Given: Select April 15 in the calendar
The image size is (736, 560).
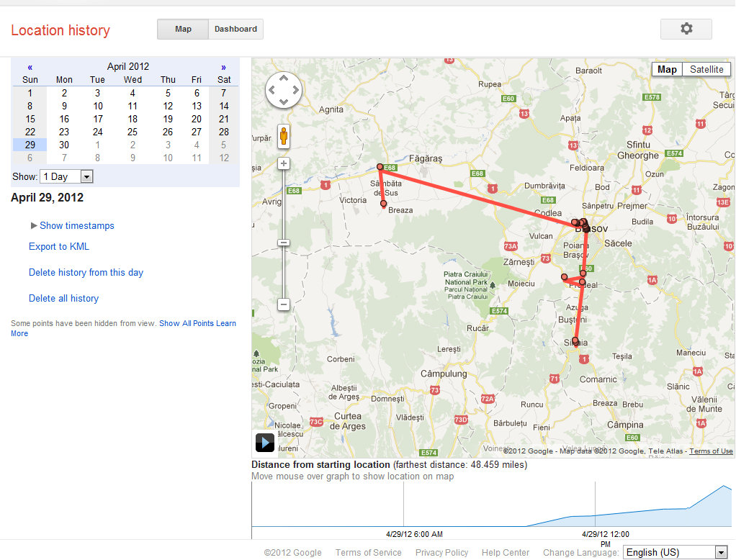Looking at the screenshot, I should (30, 119).
